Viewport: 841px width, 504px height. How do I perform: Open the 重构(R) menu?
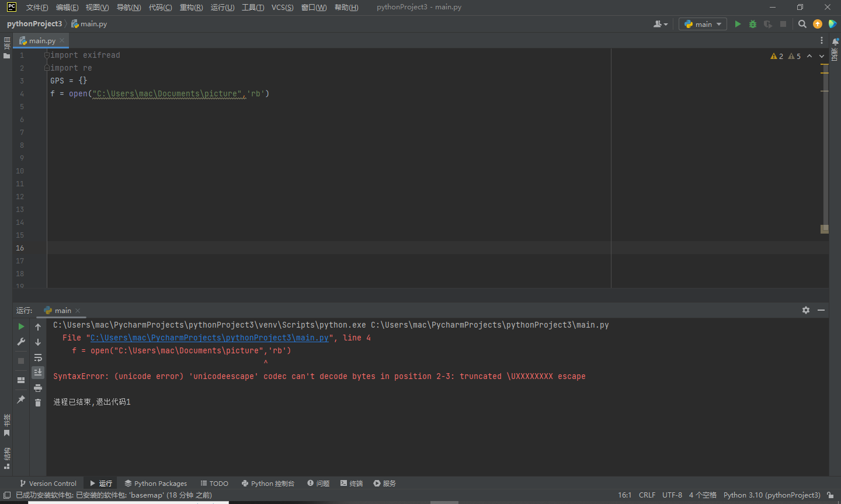(192, 8)
